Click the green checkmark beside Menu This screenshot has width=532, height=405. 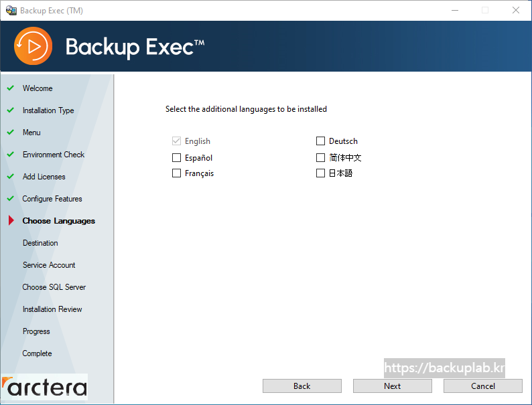pos(11,132)
